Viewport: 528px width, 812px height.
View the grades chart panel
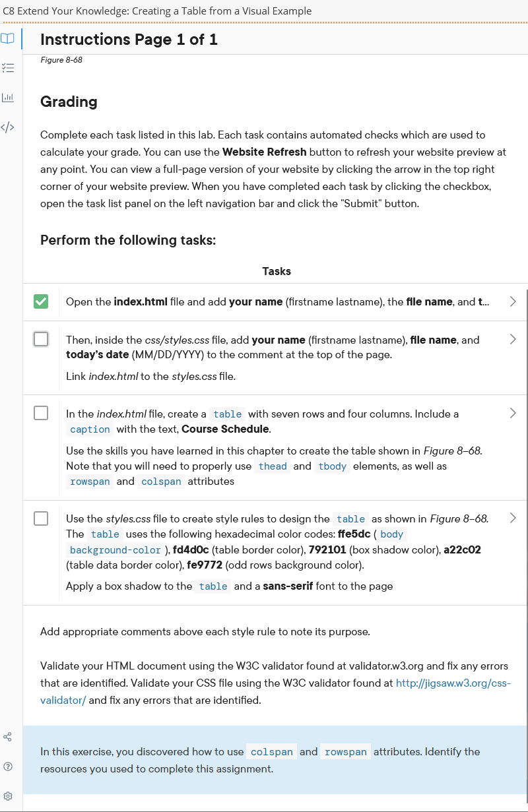coord(8,98)
